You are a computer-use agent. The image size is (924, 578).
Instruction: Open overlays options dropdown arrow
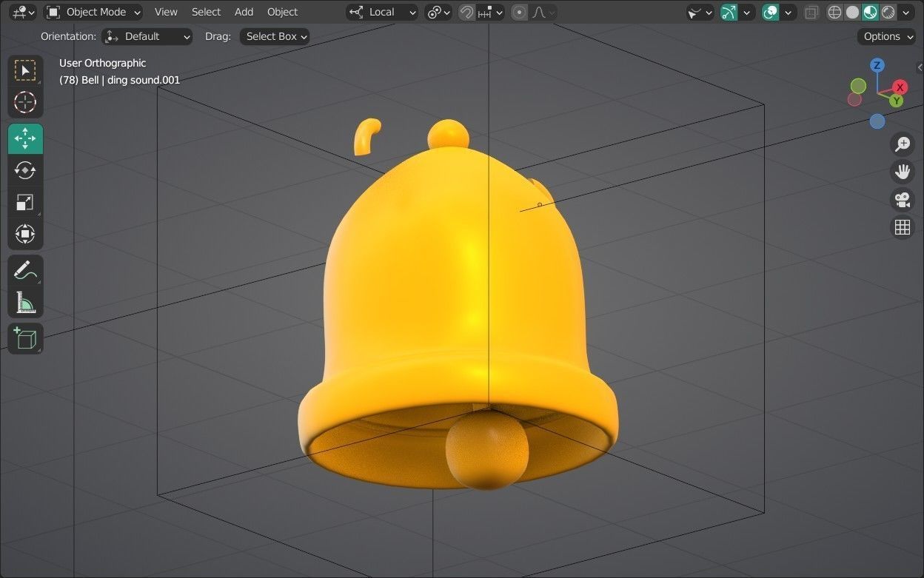tap(789, 12)
